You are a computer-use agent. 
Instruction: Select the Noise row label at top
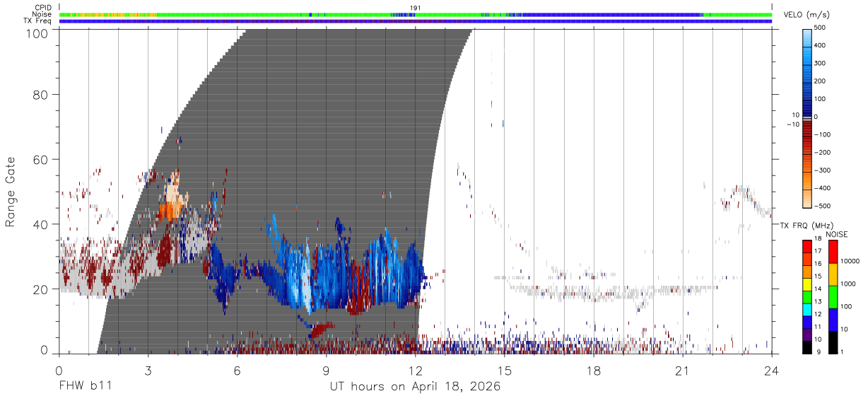[x=43, y=14]
